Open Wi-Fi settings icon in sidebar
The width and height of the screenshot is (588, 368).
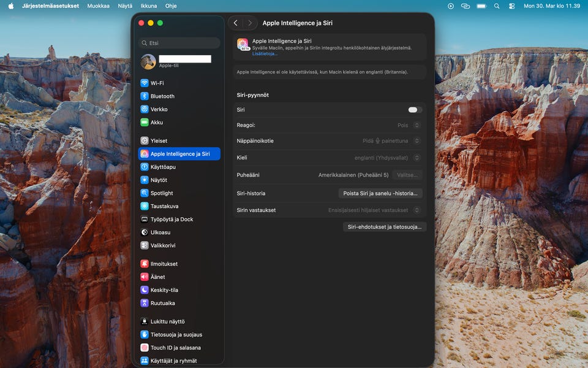(x=145, y=83)
